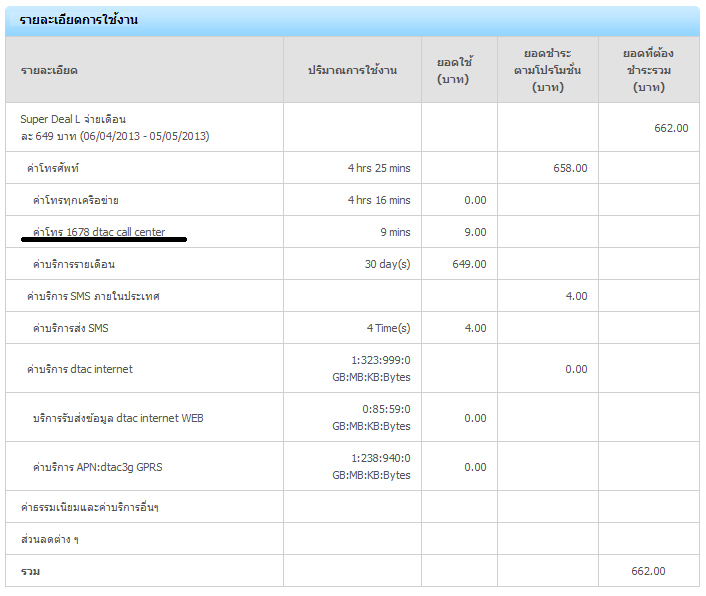
Task: Click 0.00 in the ค่าโทรทุกเครือข่าย row
Action: (475, 200)
